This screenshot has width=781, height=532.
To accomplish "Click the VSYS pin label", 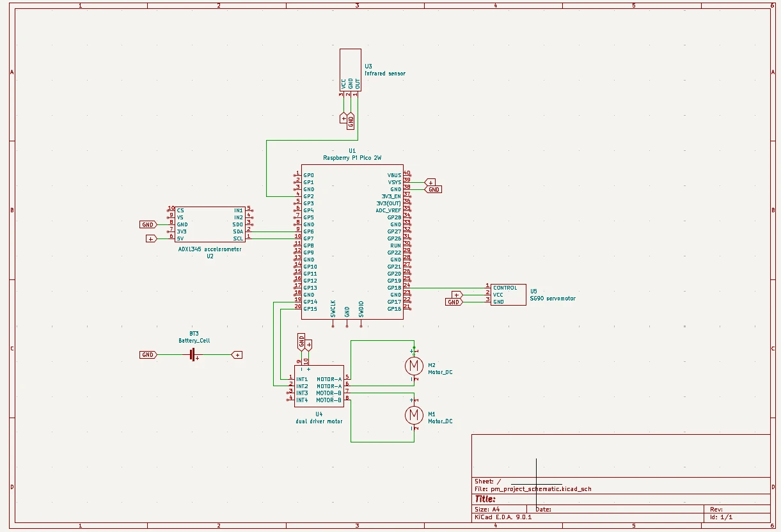I will [x=394, y=182].
